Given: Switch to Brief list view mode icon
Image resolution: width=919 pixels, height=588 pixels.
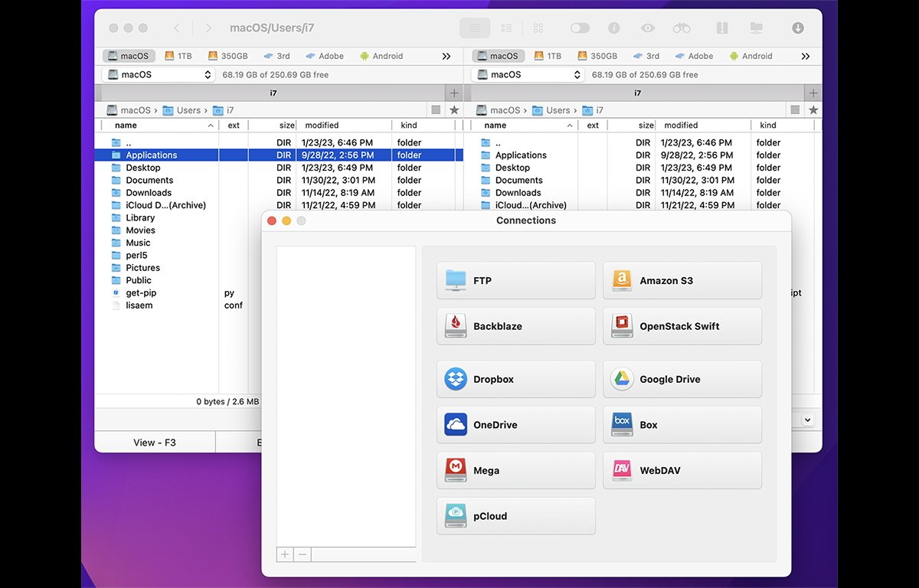Looking at the screenshot, I should click(506, 28).
